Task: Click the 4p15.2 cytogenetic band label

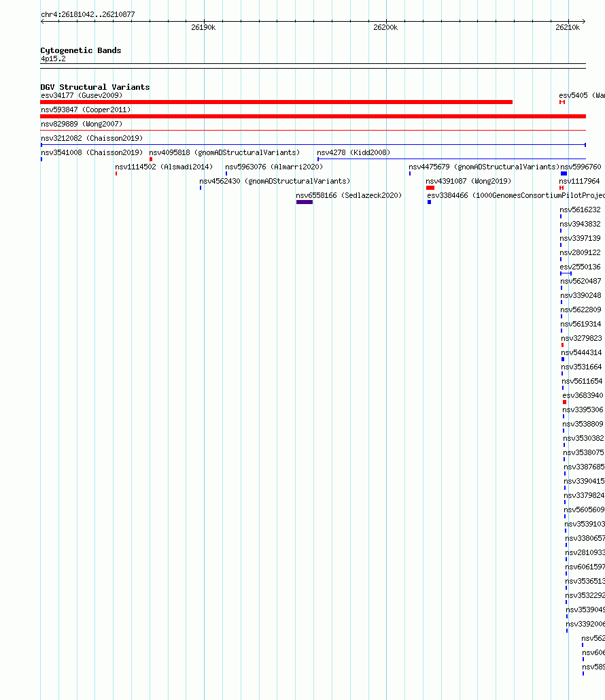Action: click(53, 59)
